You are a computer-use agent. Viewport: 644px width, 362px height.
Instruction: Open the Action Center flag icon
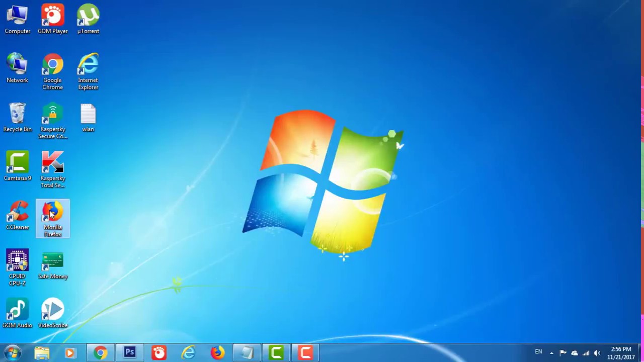pos(563,353)
